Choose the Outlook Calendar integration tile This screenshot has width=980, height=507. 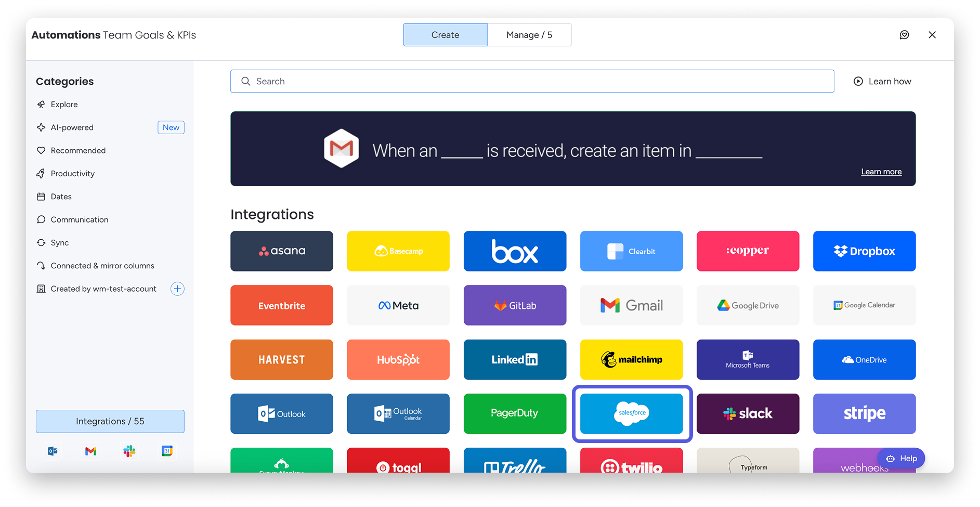pos(398,413)
